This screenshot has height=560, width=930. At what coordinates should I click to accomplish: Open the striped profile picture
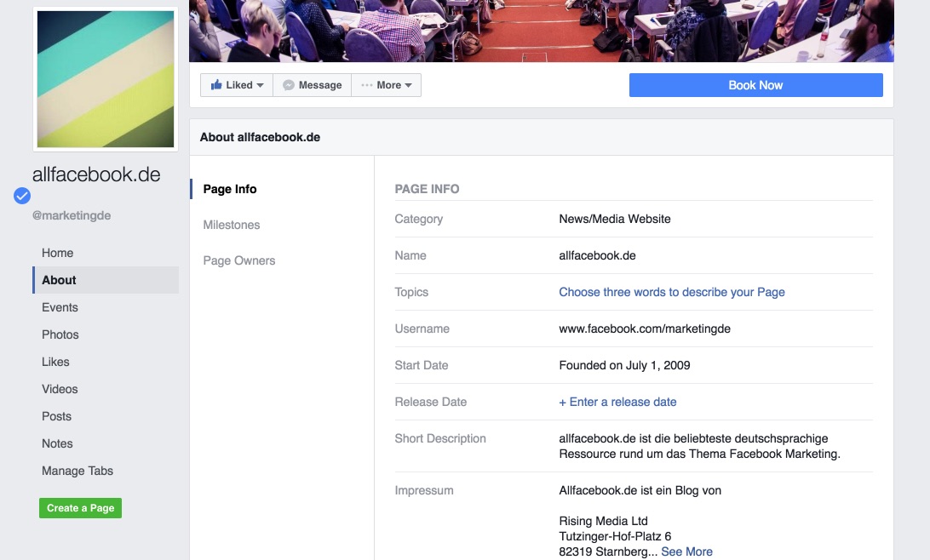tap(106, 79)
